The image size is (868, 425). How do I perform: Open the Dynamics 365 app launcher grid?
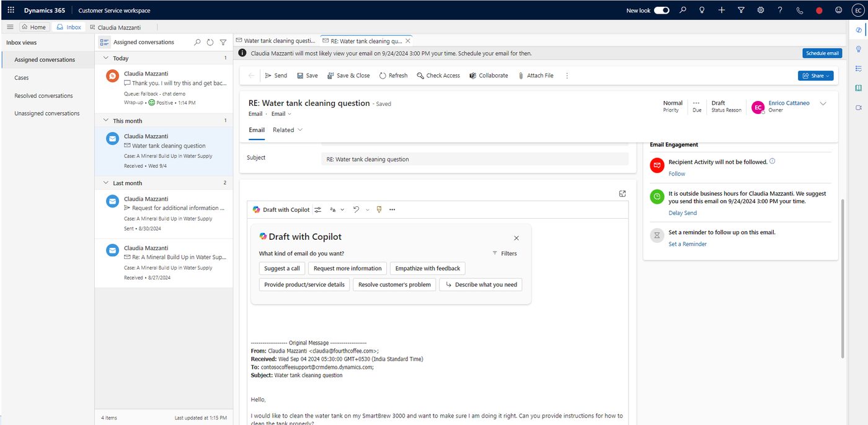point(11,10)
